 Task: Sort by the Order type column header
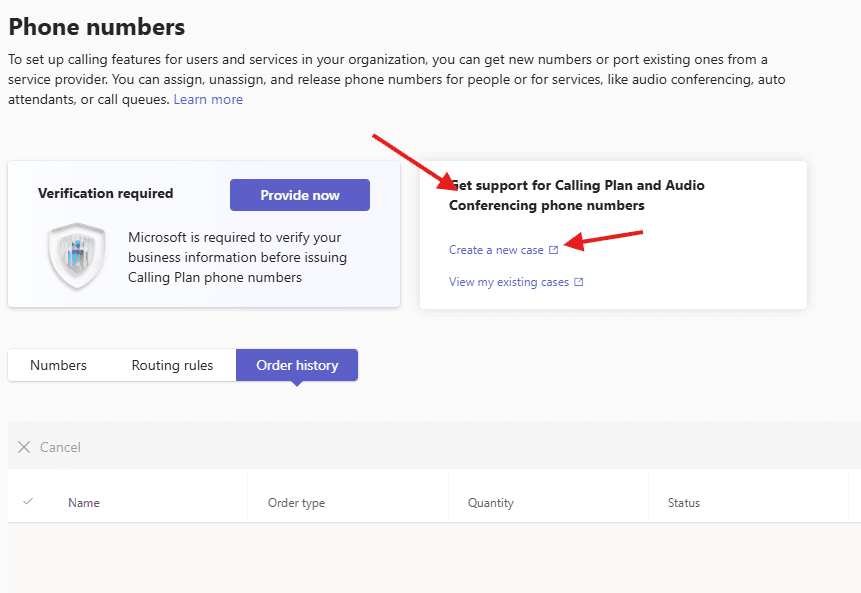tap(296, 503)
